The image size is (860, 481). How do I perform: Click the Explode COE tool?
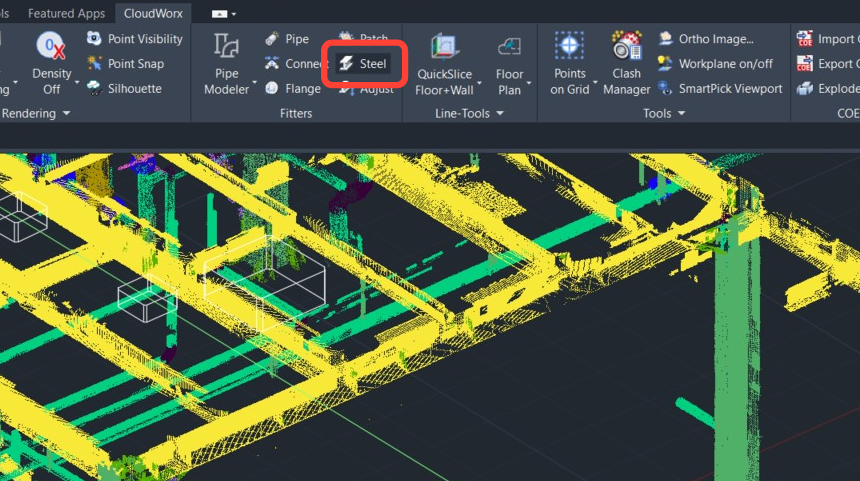point(828,88)
